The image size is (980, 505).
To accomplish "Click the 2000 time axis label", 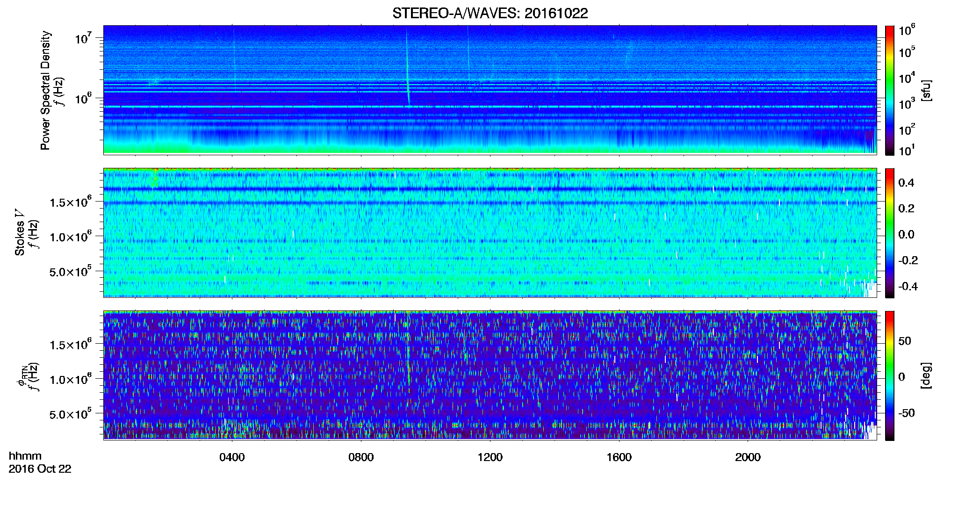I will pos(748,457).
